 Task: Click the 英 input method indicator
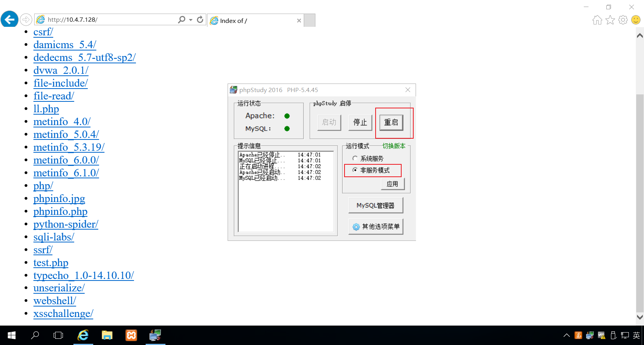pos(636,335)
